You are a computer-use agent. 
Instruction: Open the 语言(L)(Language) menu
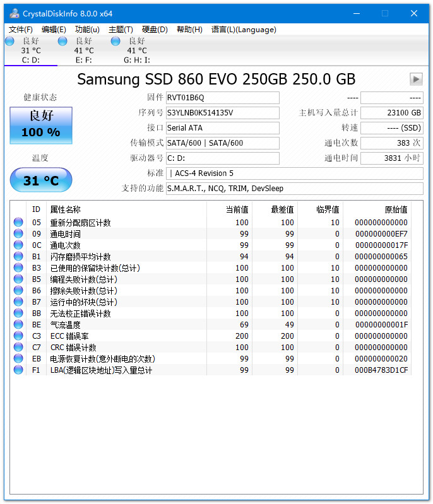click(244, 30)
